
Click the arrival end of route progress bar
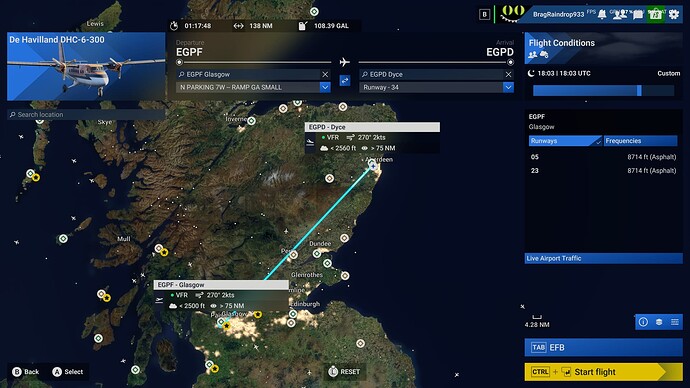tap(510, 62)
